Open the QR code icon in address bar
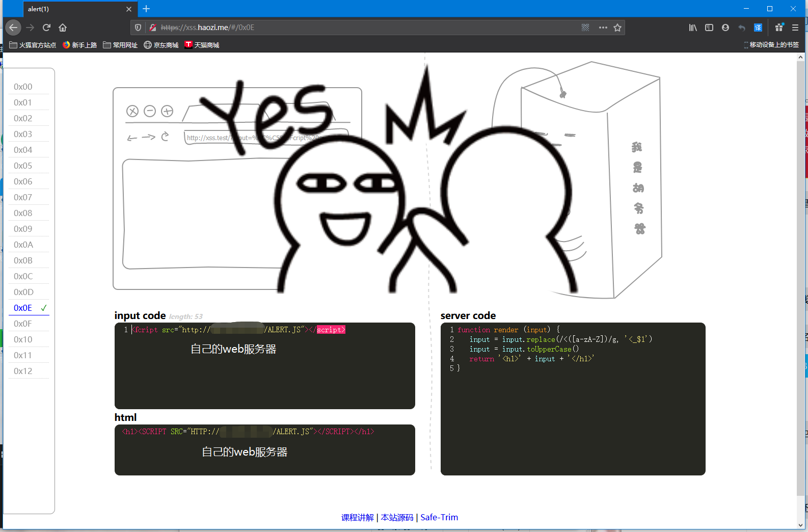This screenshot has width=808, height=532. (x=585, y=28)
